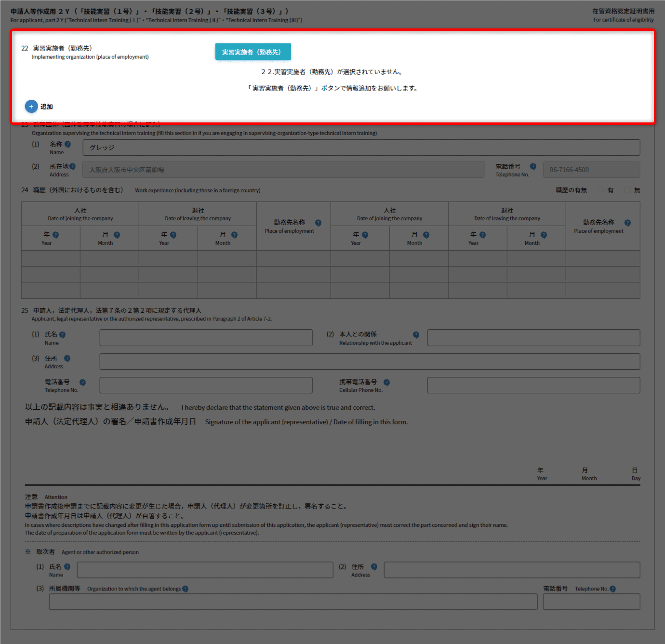Click the blue plus 追加 icon

[x=31, y=107]
